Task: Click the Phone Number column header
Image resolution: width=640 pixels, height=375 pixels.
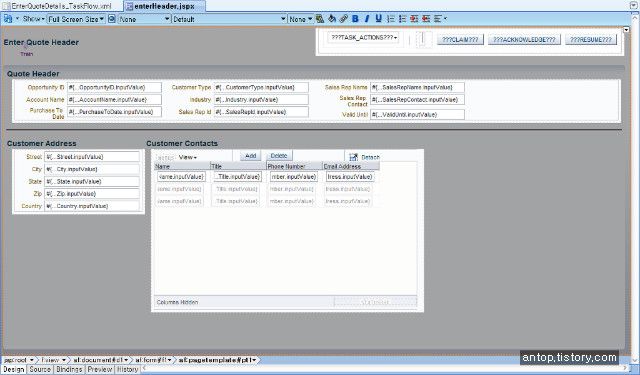Action: tap(294, 166)
